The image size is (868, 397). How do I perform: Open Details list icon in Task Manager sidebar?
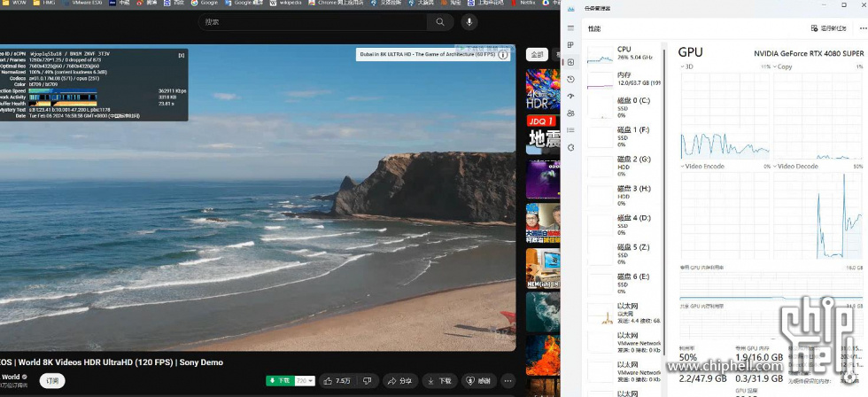pyautogui.click(x=570, y=130)
